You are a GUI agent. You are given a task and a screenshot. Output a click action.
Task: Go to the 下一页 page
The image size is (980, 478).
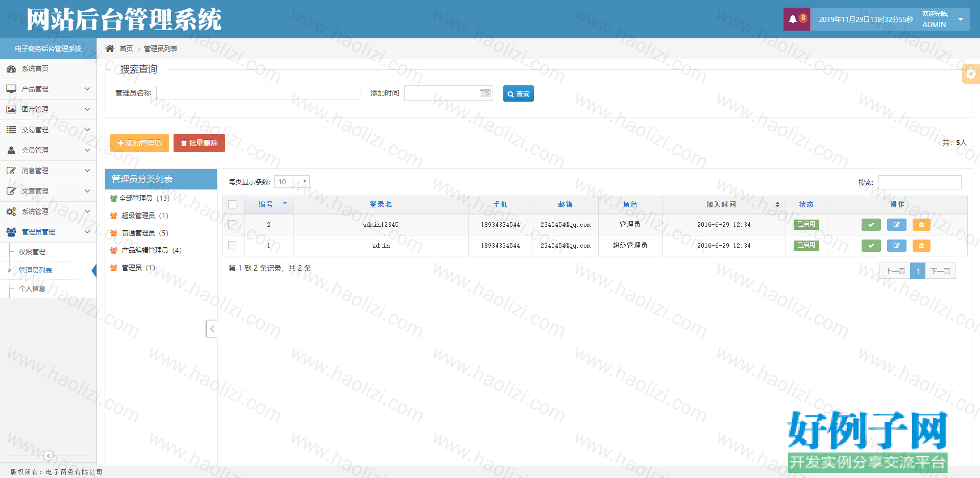tap(940, 271)
